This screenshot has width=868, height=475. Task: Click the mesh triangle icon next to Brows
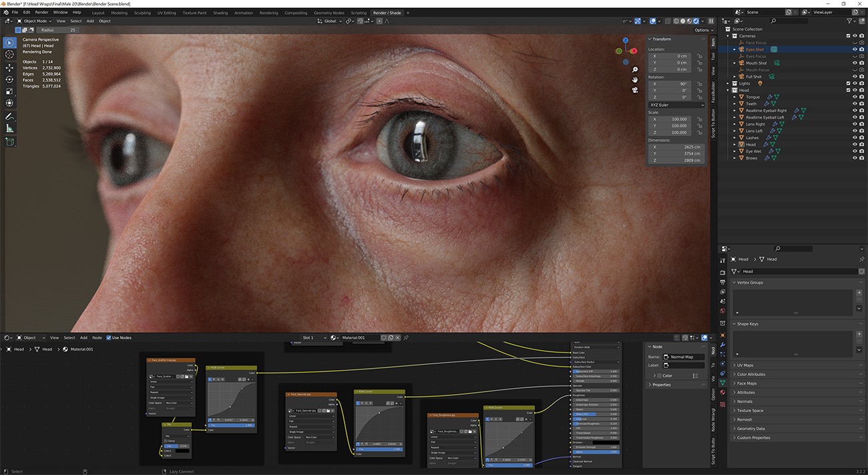click(x=774, y=158)
